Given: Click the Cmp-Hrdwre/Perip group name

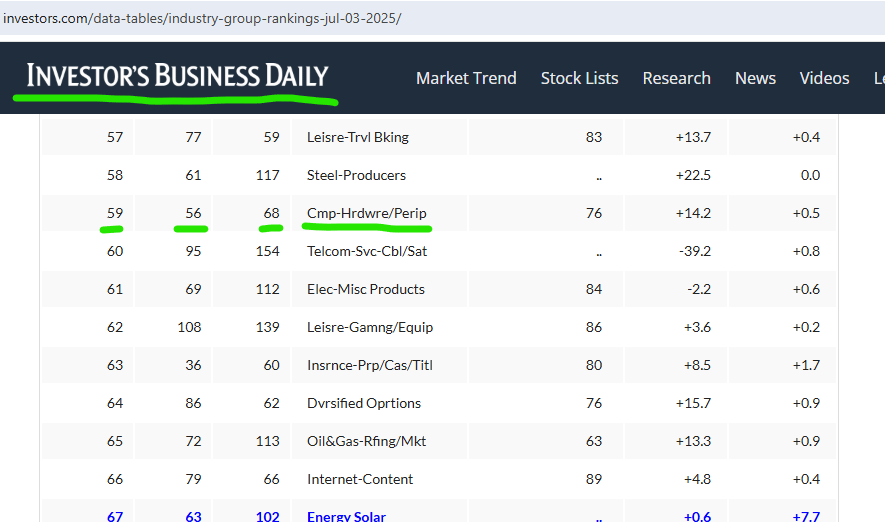Looking at the screenshot, I should pos(366,213).
